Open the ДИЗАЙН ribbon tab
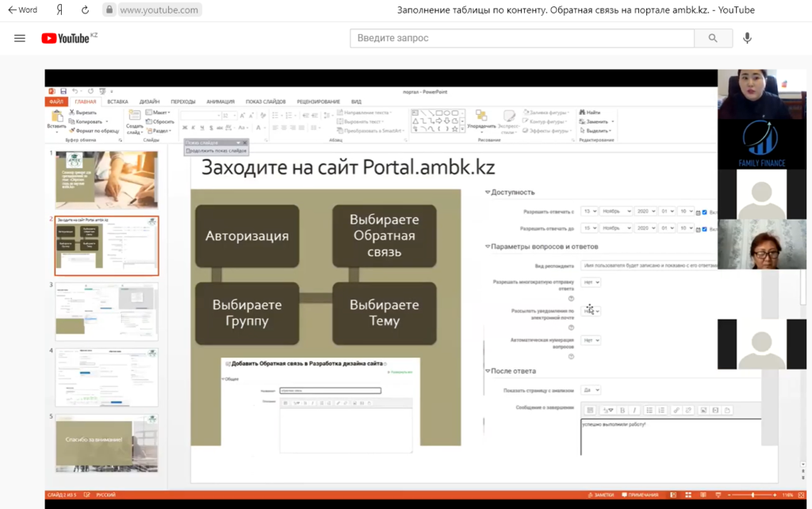 click(x=149, y=101)
